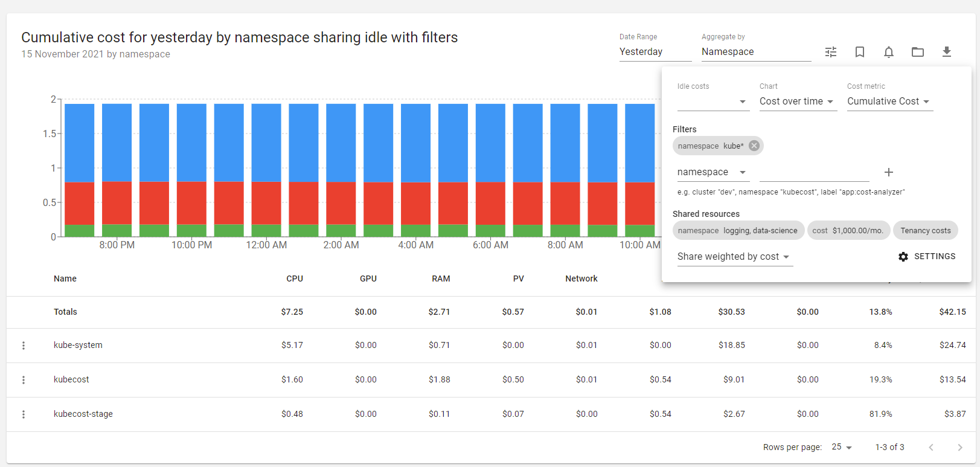Screen dimensions: 980x467
Task: Download report with the download icon
Action: 947,52
